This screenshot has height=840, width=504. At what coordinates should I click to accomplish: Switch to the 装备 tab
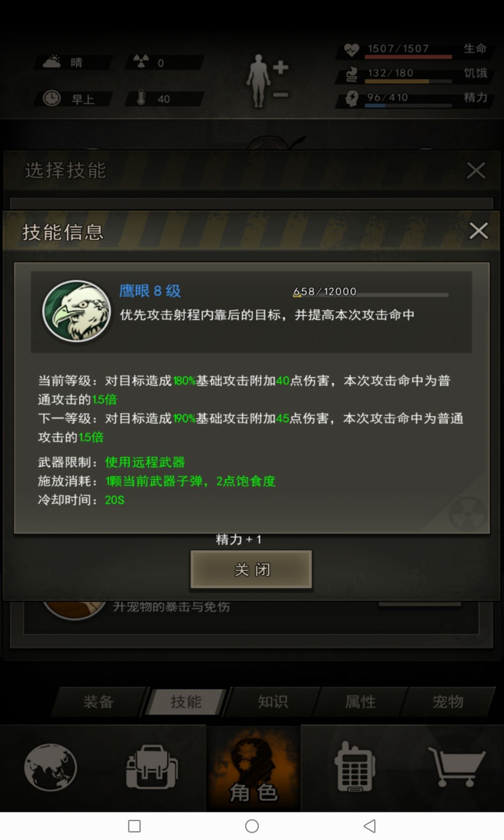pyautogui.click(x=98, y=701)
